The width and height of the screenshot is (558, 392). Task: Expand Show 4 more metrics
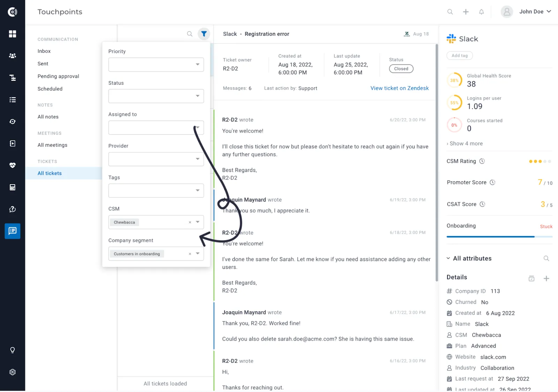465,143
